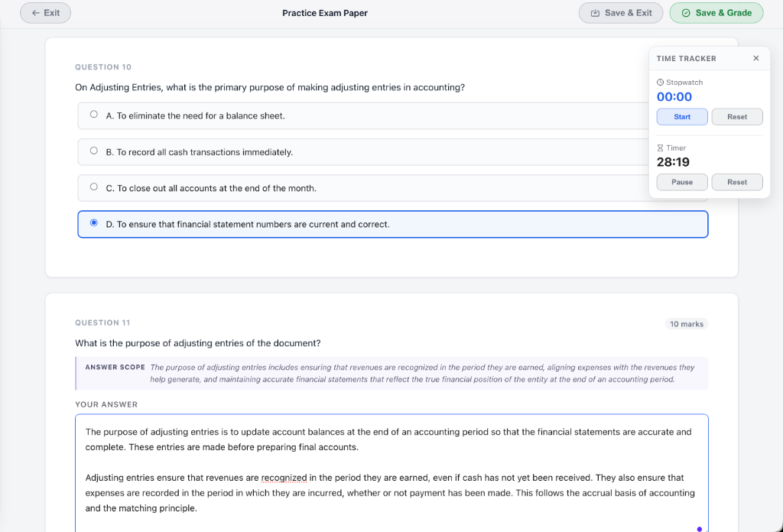Click the Exit button
This screenshot has height=532, width=783.
click(x=45, y=13)
